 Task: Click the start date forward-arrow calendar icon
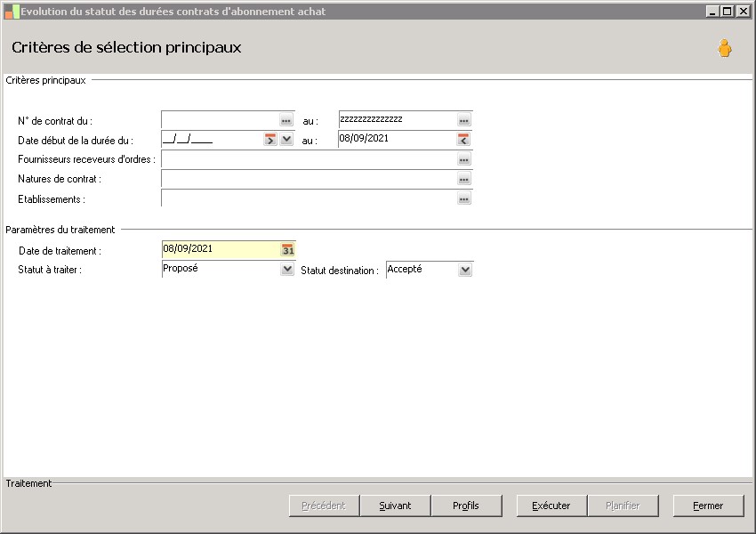[x=270, y=140]
